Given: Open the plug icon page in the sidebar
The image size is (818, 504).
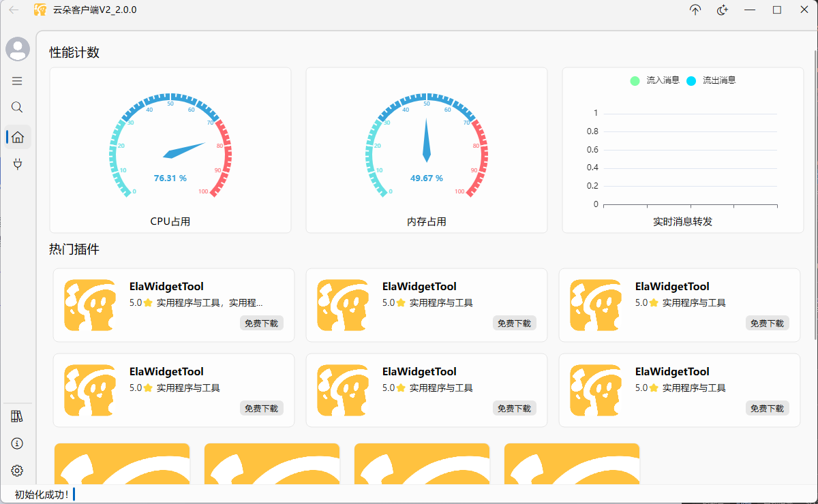Looking at the screenshot, I should pyautogui.click(x=18, y=163).
